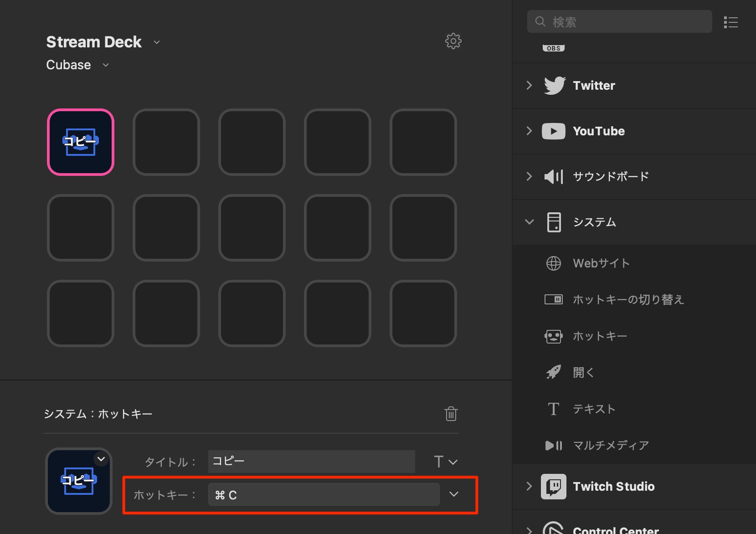The width and height of the screenshot is (756, 534).
Task: Click the 検索 search field
Action: [620, 21]
